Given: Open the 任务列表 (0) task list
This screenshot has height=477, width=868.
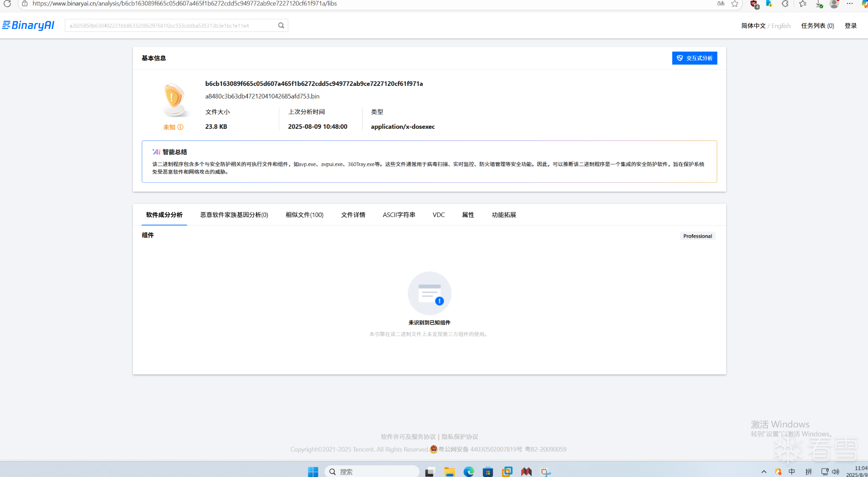Looking at the screenshot, I should click(x=817, y=26).
